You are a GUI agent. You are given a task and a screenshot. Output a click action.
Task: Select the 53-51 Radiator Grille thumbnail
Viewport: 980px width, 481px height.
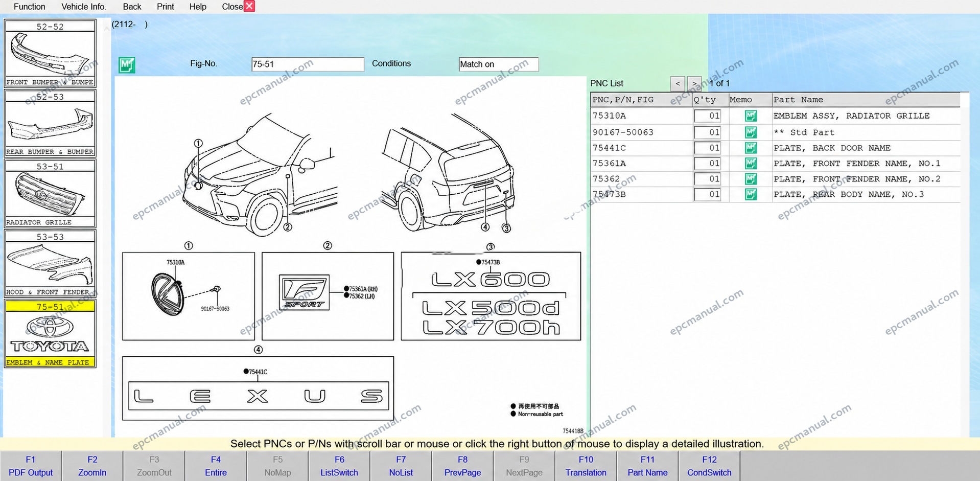point(50,193)
